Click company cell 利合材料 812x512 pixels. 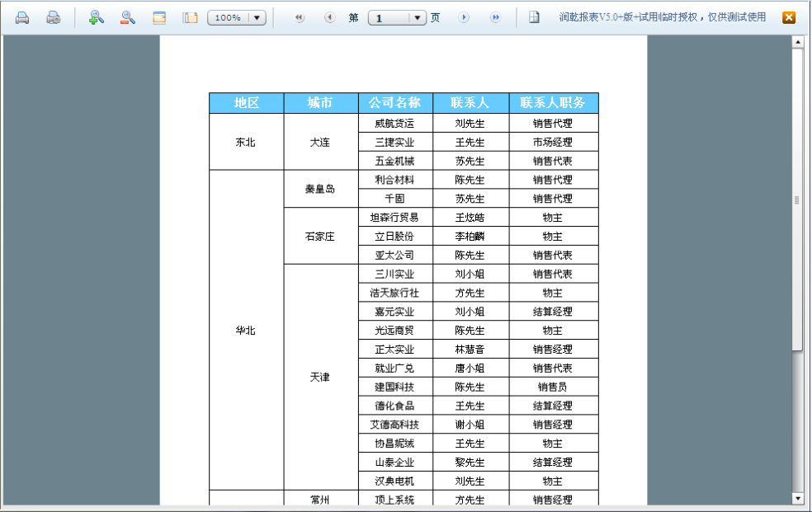(395, 180)
